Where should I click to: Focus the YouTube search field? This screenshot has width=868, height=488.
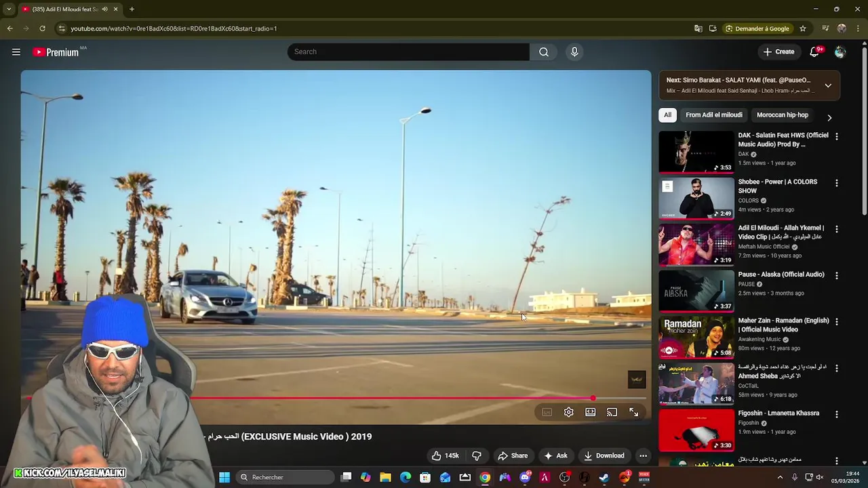click(x=408, y=52)
